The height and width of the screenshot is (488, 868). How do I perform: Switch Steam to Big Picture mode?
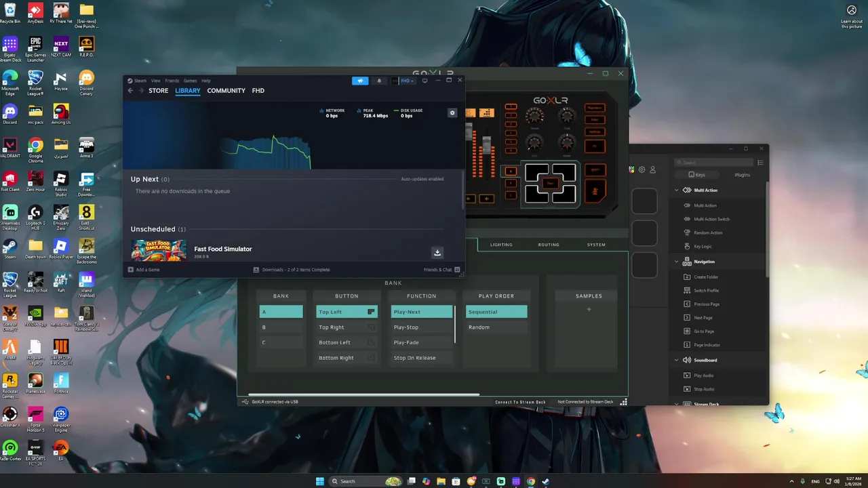[x=425, y=81]
